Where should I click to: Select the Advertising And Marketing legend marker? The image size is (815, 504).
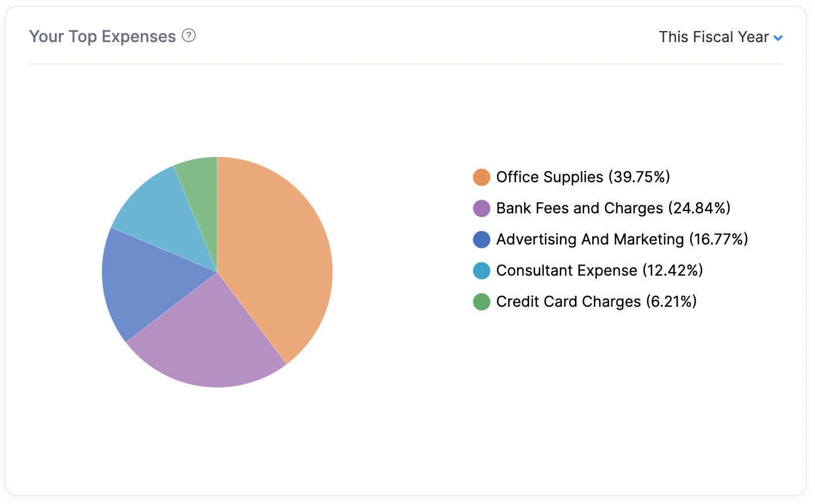pyautogui.click(x=481, y=239)
